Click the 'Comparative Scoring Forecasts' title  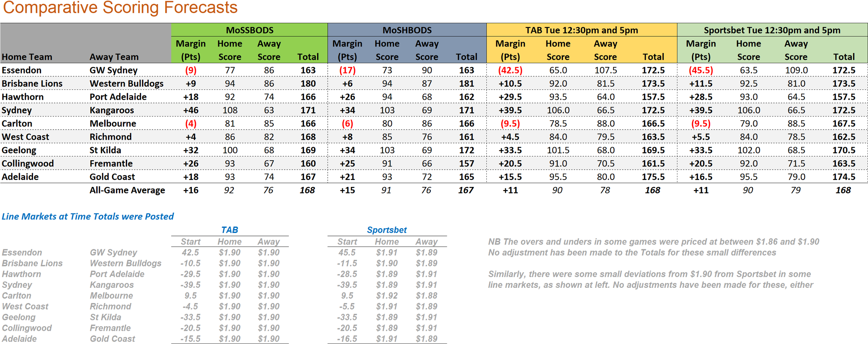click(120, 8)
